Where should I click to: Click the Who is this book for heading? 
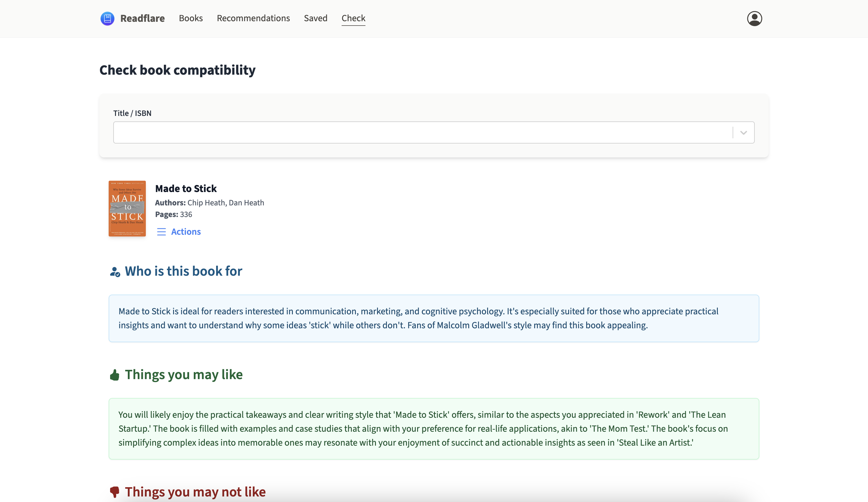tap(183, 271)
